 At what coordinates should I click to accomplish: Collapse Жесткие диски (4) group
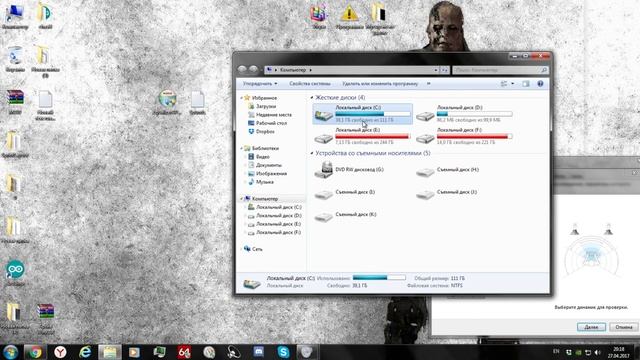click(x=312, y=98)
